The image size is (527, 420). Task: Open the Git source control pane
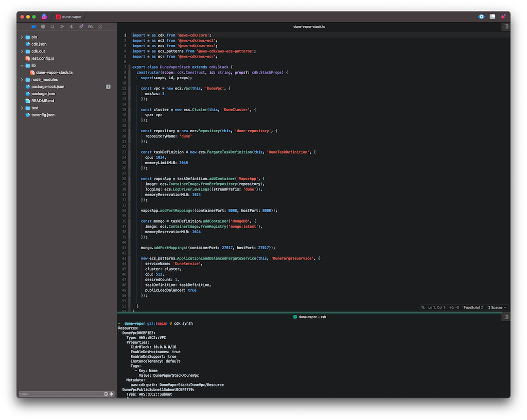(81, 26)
